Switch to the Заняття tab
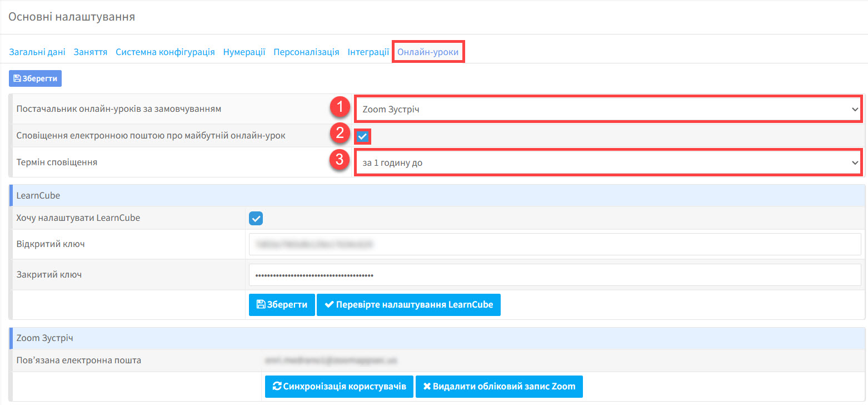The image size is (868, 405). tap(91, 52)
